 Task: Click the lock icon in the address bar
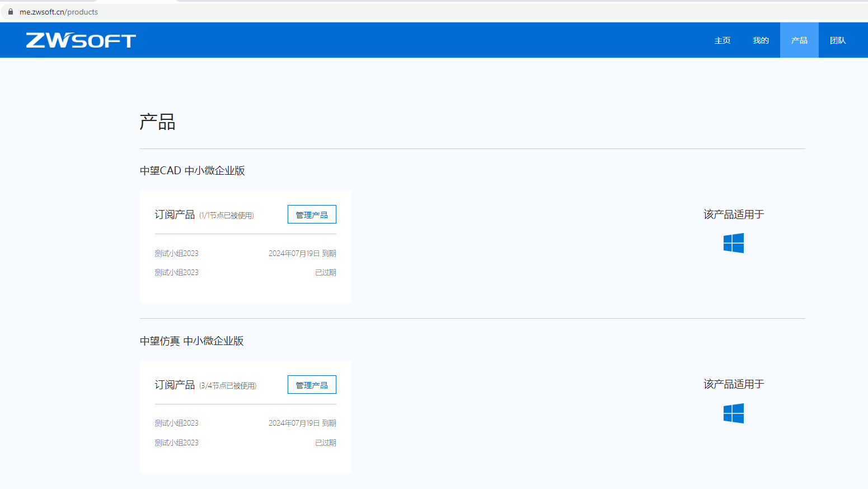11,12
